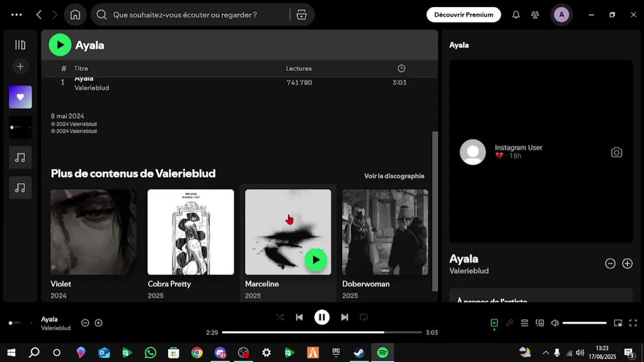Open Voir la discographie link
The height and width of the screenshot is (362, 644).
click(394, 176)
